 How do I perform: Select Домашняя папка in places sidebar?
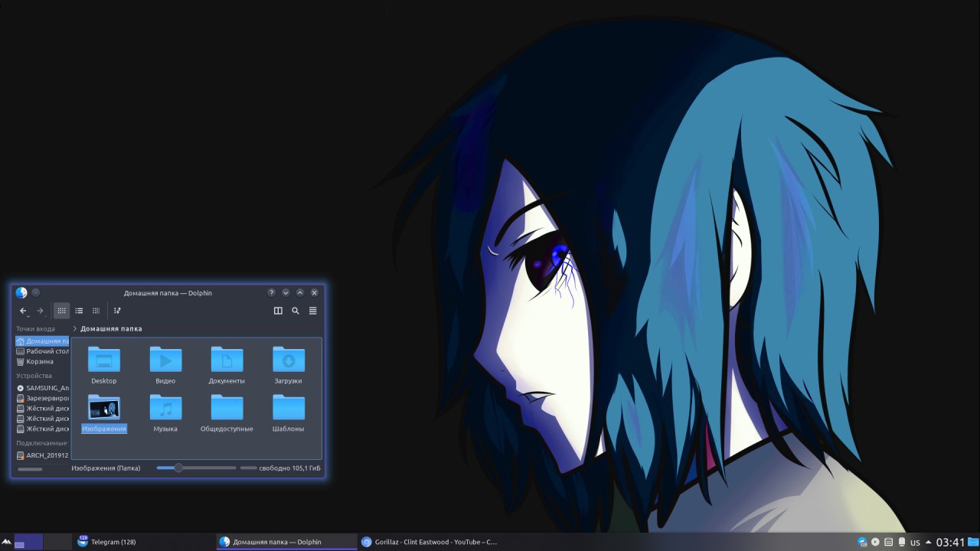(43, 341)
